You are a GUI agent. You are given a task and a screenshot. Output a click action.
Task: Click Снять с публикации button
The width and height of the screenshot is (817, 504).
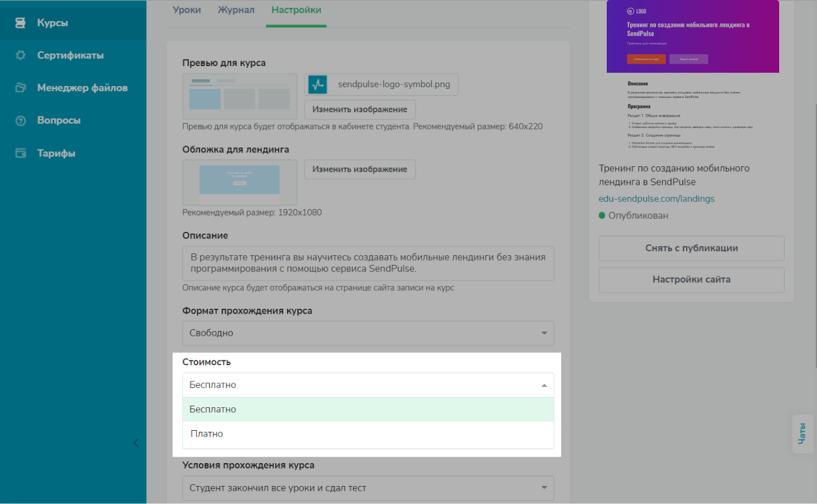(x=691, y=248)
